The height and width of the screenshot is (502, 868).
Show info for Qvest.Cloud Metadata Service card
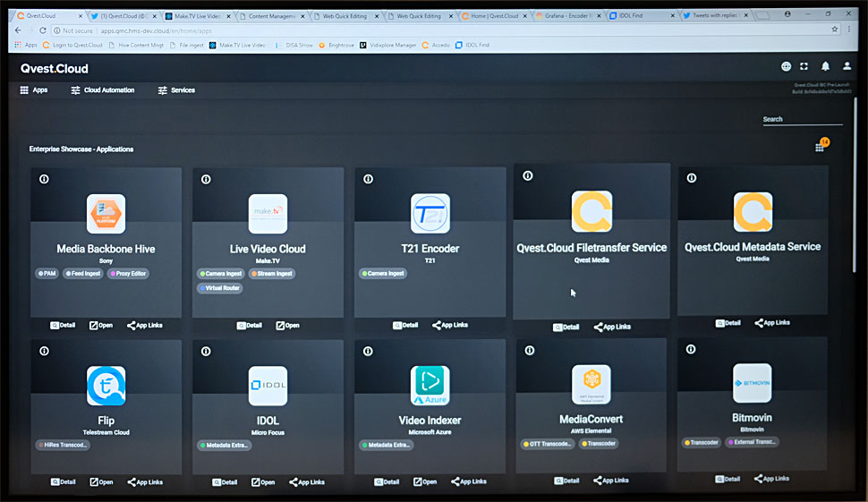[692, 178]
